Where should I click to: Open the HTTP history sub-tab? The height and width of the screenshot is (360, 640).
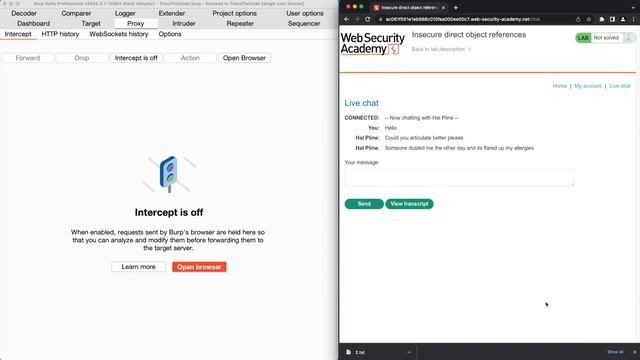(60, 34)
